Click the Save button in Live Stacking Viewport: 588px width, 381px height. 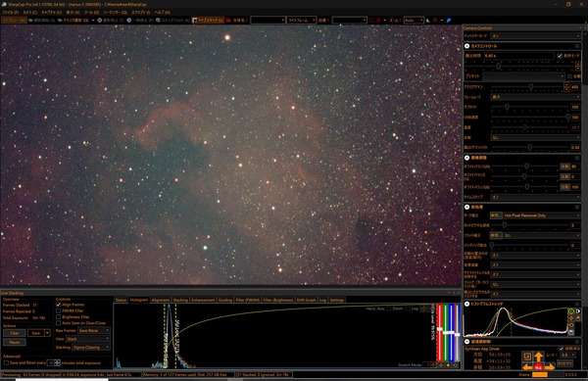(36, 333)
